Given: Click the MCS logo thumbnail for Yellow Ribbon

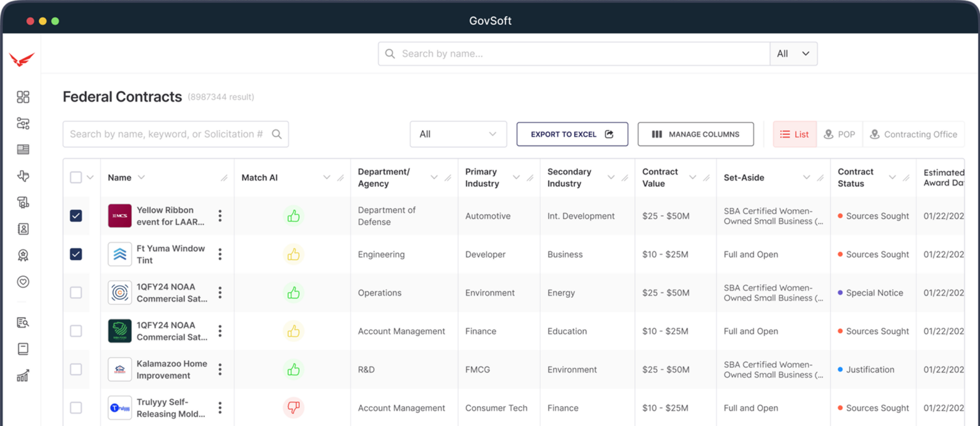Looking at the screenshot, I should [120, 216].
